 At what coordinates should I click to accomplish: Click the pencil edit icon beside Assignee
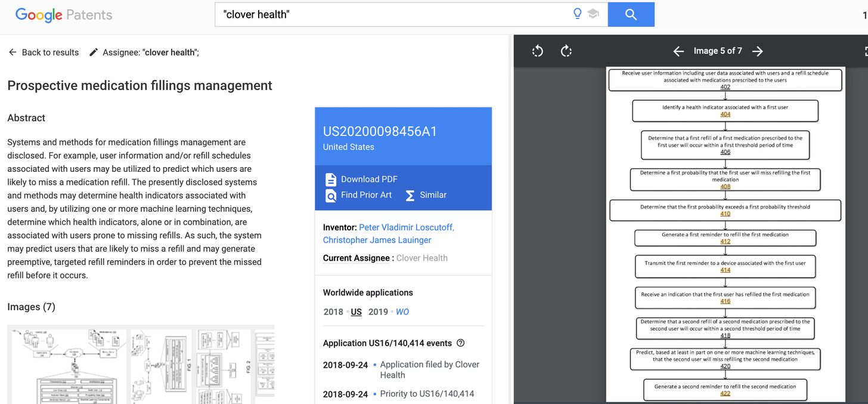(94, 53)
